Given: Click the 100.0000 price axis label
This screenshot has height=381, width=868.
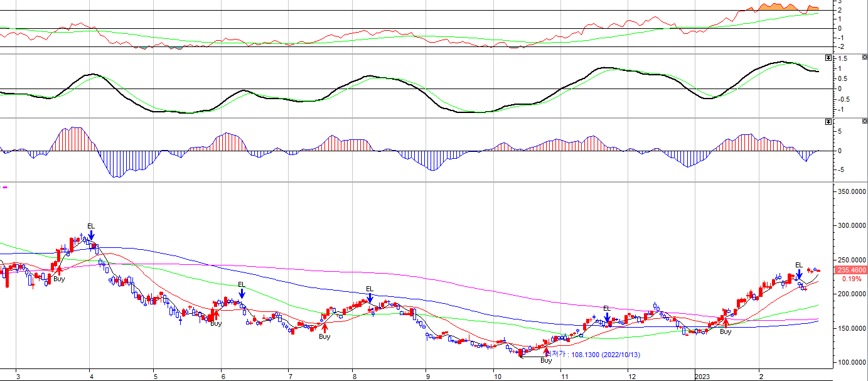Looking at the screenshot, I should pyautogui.click(x=852, y=362).
